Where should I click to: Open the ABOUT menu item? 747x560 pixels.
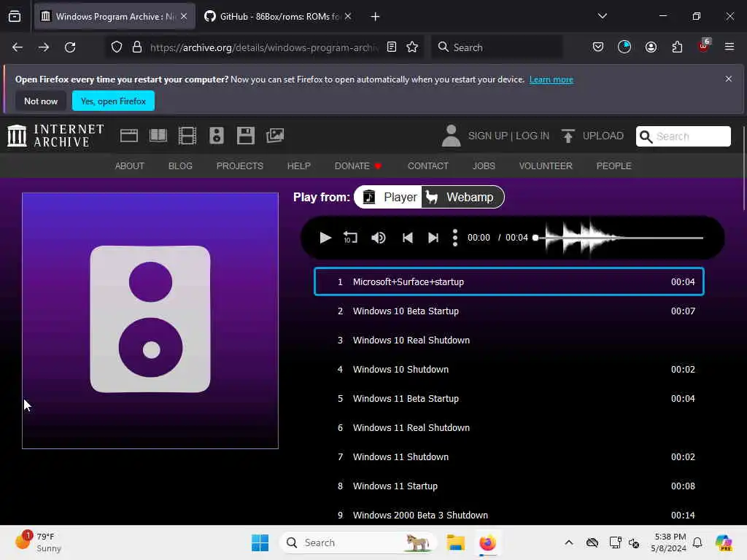tap(130, 166)
